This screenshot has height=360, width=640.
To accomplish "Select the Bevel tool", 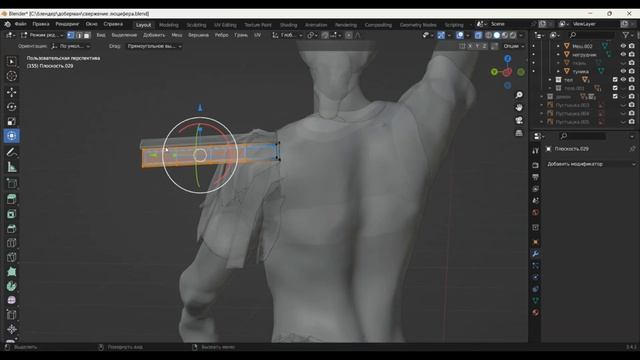I will pyautogui.click(x=11, y=229).
